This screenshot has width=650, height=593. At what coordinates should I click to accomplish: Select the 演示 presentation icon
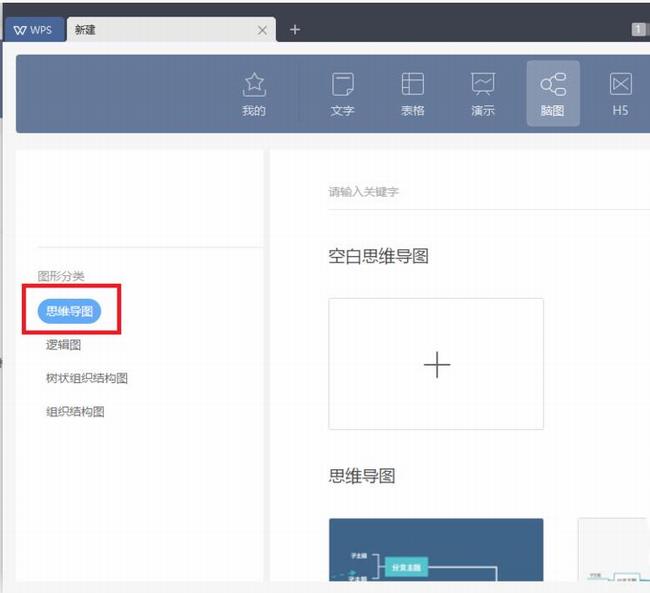(x=483, y=94)
